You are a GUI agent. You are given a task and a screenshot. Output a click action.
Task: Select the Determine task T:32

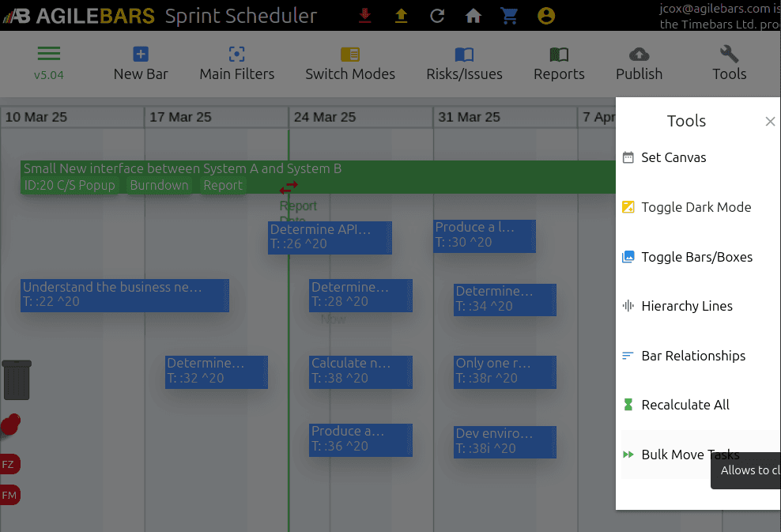(x=216, y=372)
